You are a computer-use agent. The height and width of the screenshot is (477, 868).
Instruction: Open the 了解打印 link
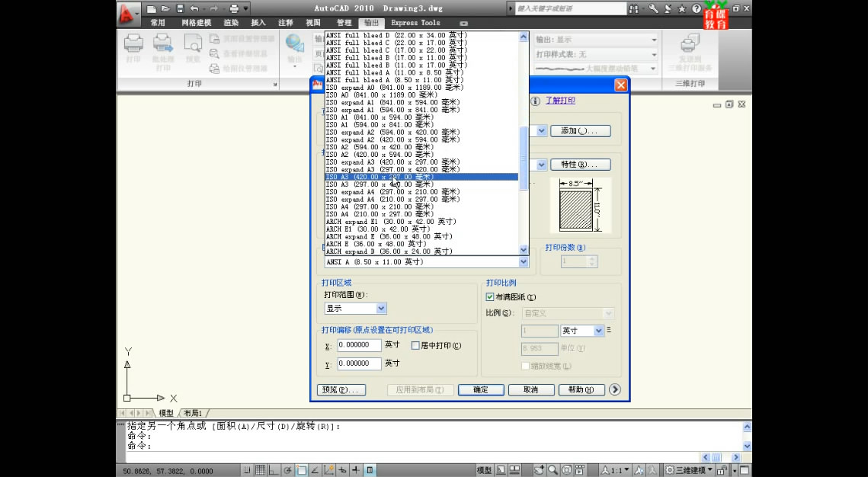pos(560,101)
